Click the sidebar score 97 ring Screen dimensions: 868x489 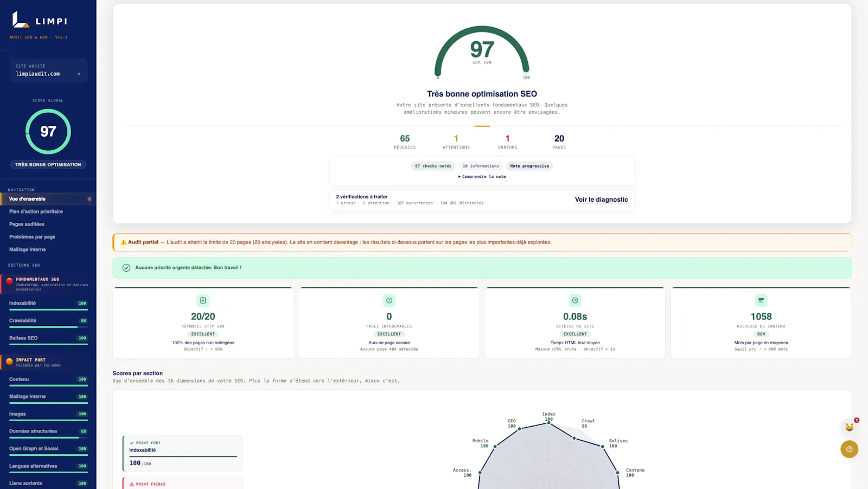click(x=48, y=132)
